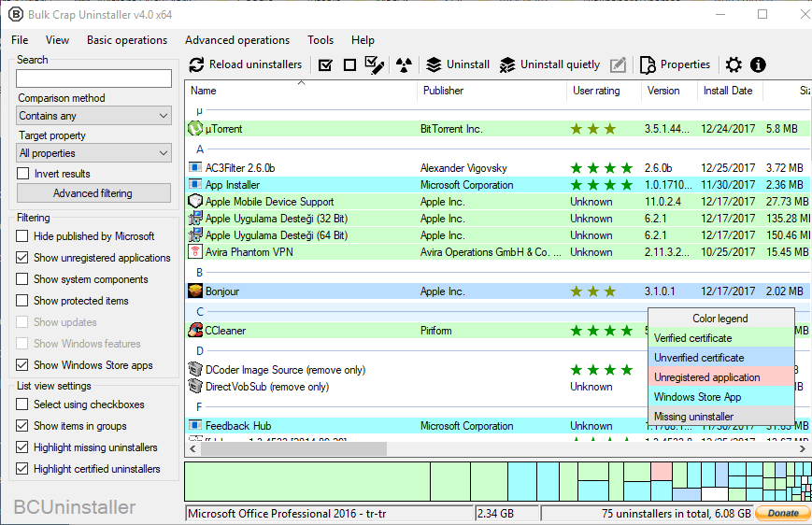This screenshot has width=812, height=525.
Task: Click the AC3Filter 2.6.0b icon
Action: point(195,167)
